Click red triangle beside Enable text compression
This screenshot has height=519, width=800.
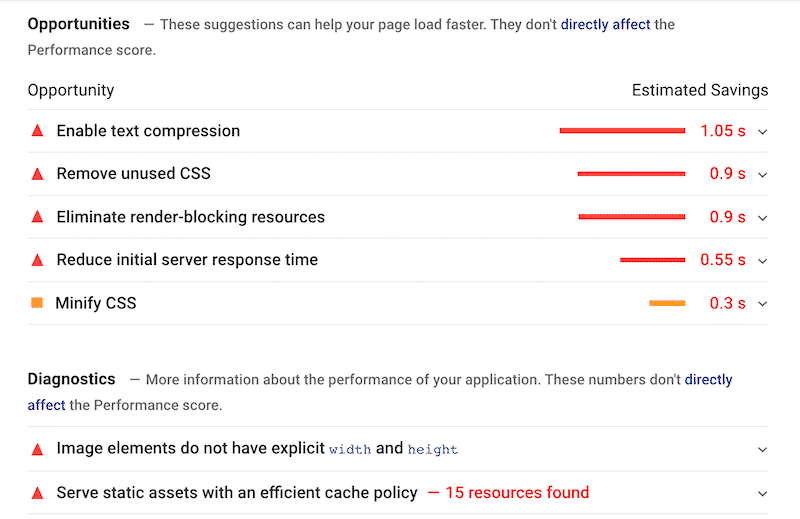38,131
